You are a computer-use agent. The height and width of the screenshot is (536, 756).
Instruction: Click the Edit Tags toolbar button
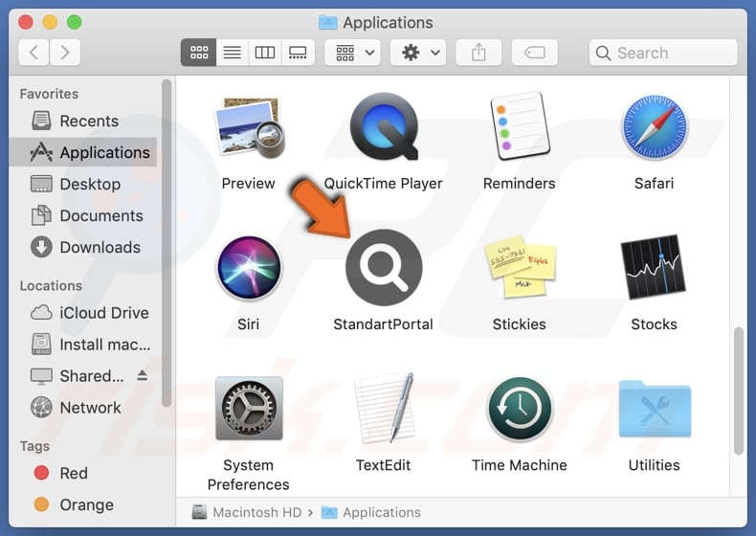(x=535, y=52)
